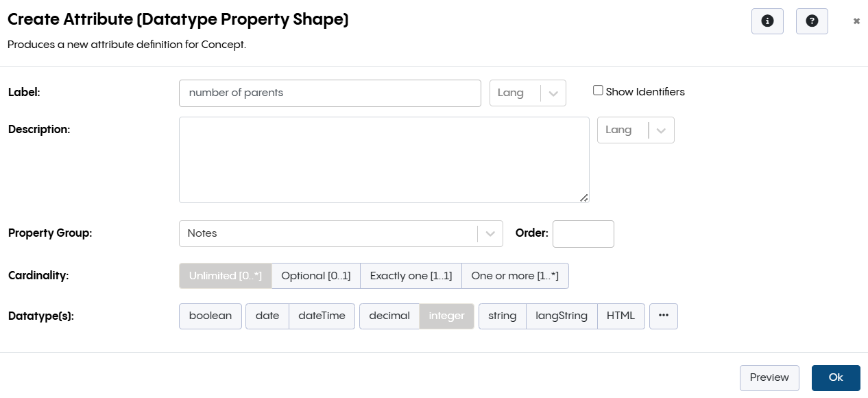The image size is (868, 398).
Task: Select Unlimited [0..*] cardinality
Action: (225, 275)
